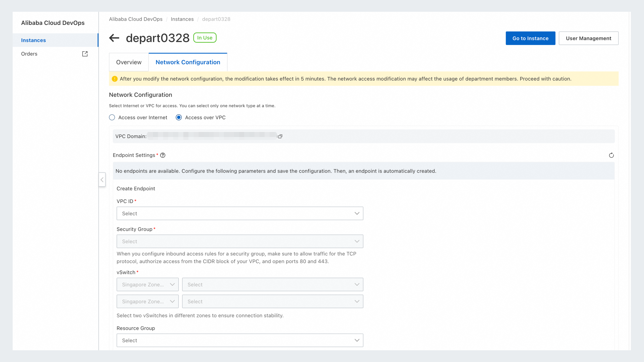Click the Create Endpoint heading
Screen dimensions: 644x362
point(136,188)
